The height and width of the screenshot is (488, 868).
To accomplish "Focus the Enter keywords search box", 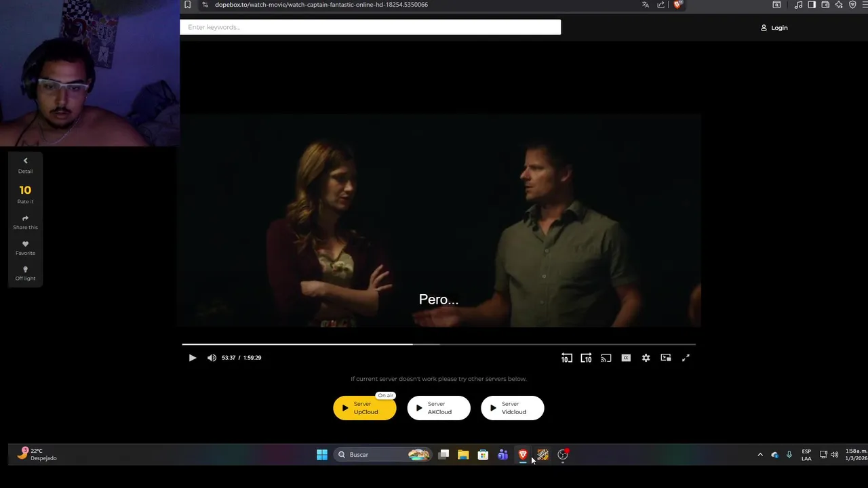I will [370, 27].
